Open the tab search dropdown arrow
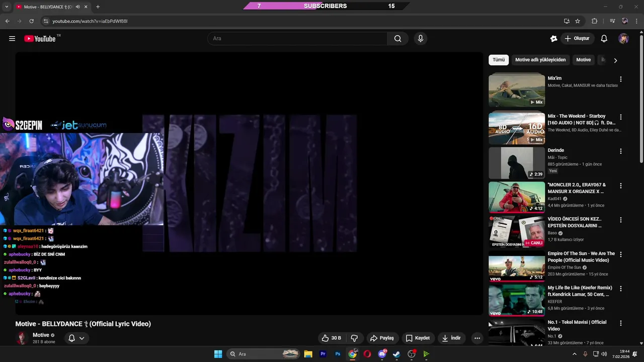The width and height of the screenshot is (644, 362). point(6,7)
